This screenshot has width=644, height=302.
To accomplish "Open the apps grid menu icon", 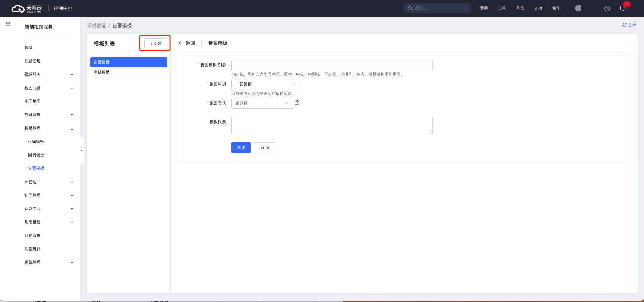I will point(8,24).
